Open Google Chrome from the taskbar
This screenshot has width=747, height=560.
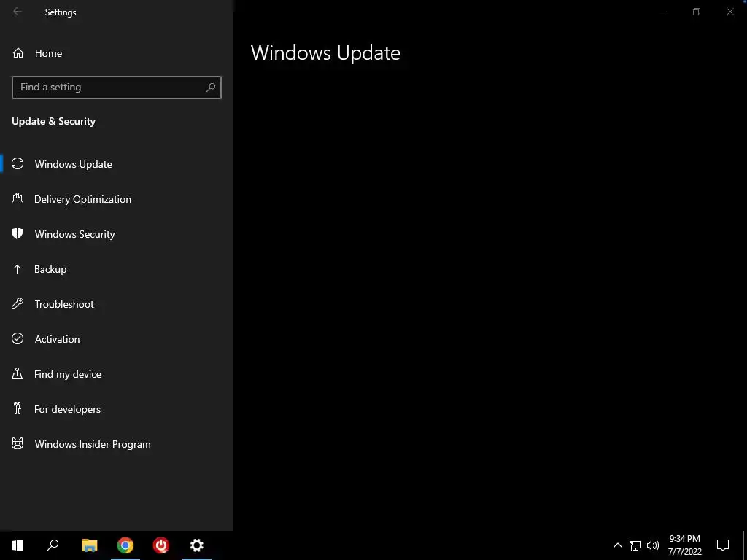pyautogui.click(x=125, y=545)
